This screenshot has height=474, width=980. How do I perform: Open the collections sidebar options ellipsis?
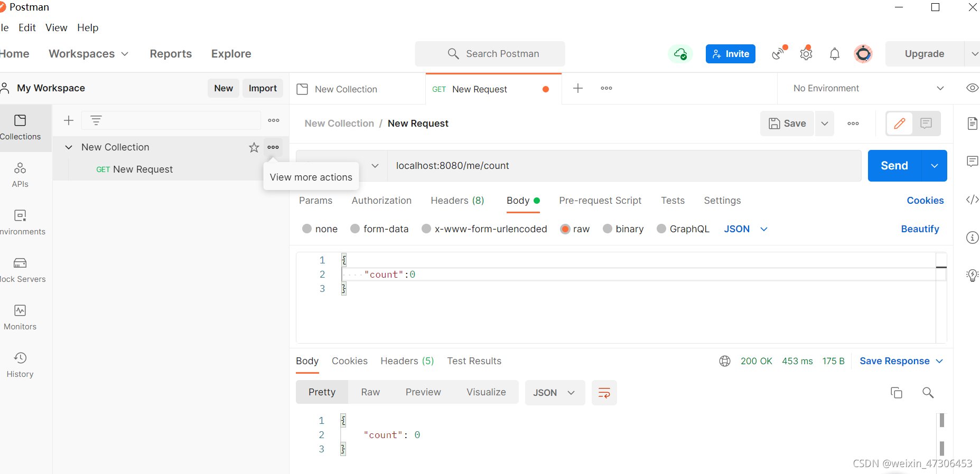(274, 120)
